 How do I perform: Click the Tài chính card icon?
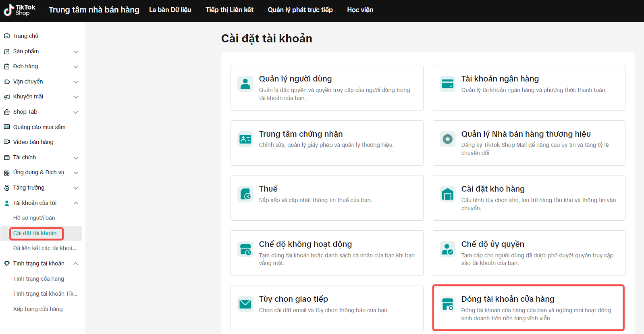[7, 157]
